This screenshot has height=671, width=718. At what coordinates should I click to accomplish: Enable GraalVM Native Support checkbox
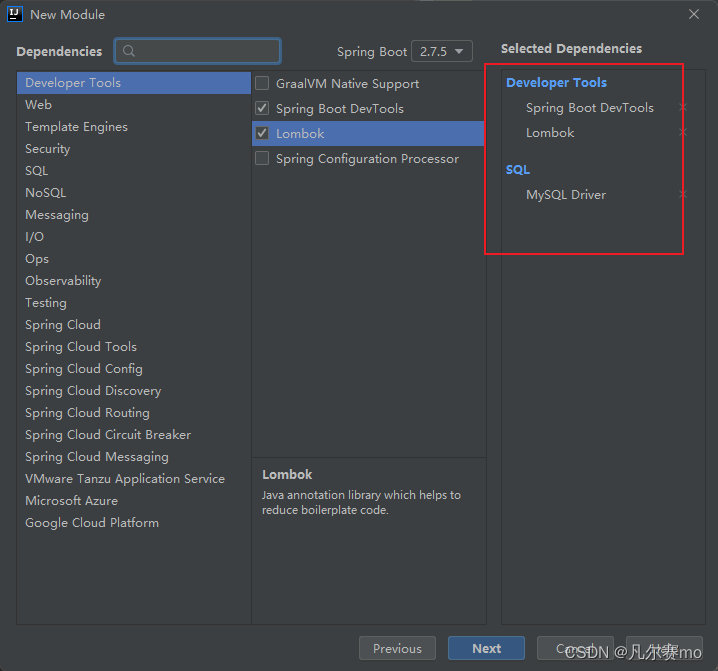(x=262, y=83)
